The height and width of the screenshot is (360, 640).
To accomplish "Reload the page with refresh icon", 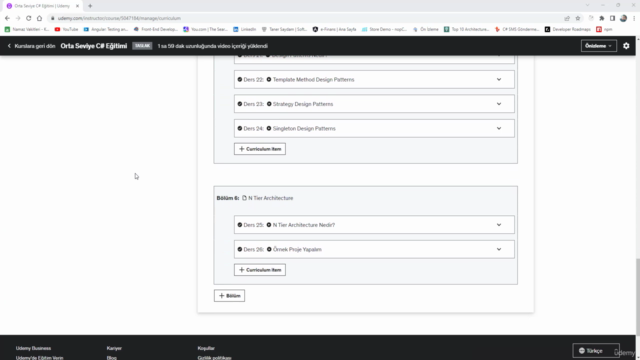I will click(29, 18).
